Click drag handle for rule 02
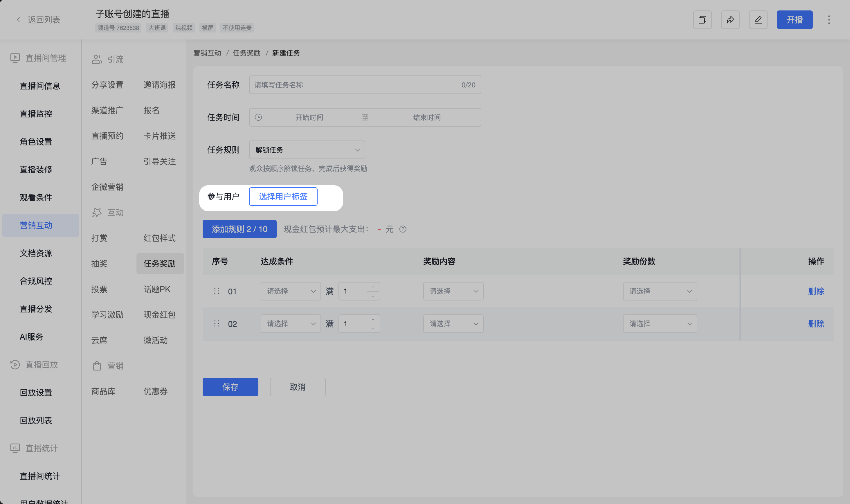Image resolution: width=850 pixels, height=504 pixels. point(217,324)
